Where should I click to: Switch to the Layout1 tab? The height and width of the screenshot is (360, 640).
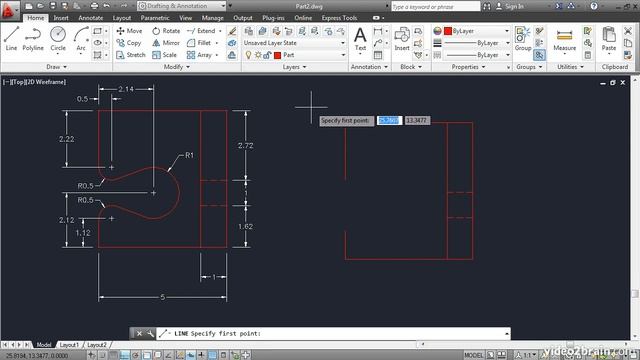pyautogui.click(x=69, y=345)
